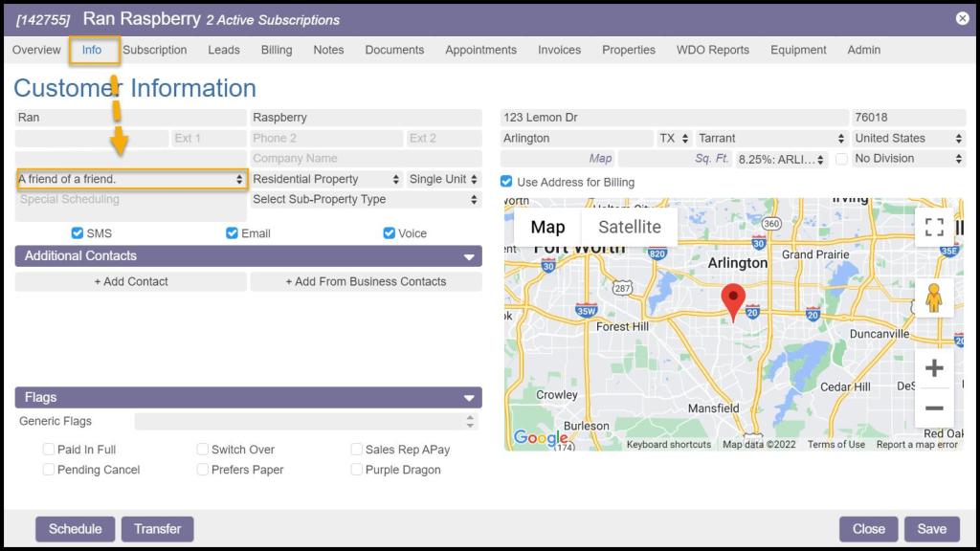Click the map fullscreen icon
This screenshot has width=980, height=551.
point(934,227)
